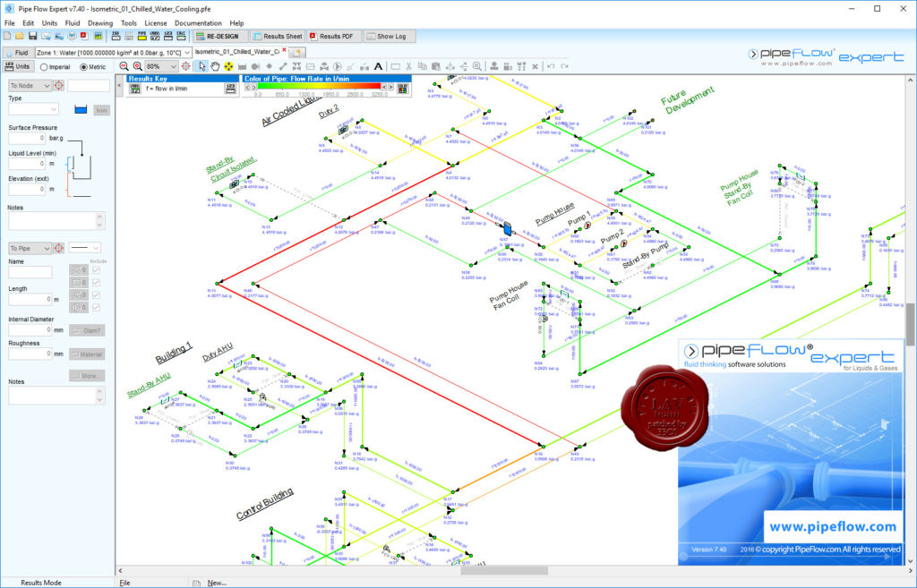Screen dimensions: 917x588
Task: Zoom in with the plus magnifier icon
Action: (137, 66)
